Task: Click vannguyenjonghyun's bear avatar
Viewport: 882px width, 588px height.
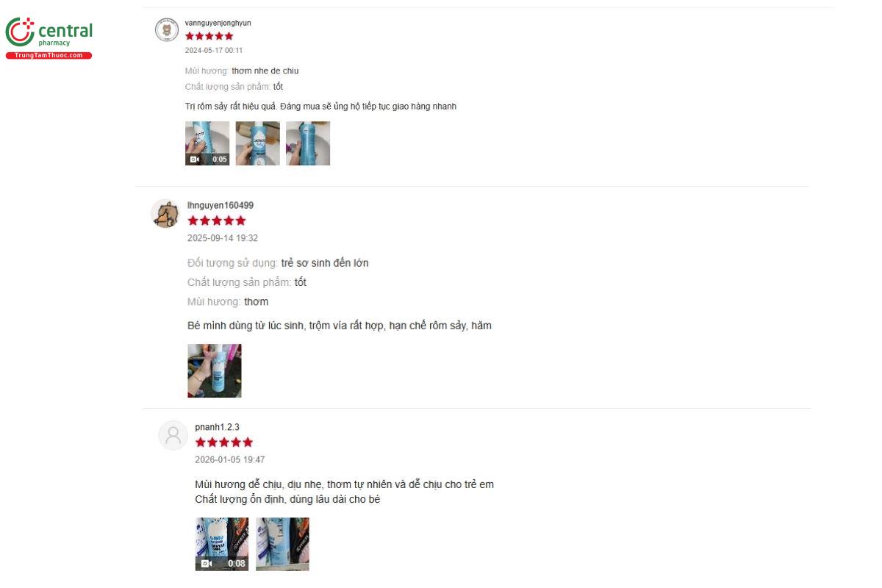Action: [x=167, y=29]
